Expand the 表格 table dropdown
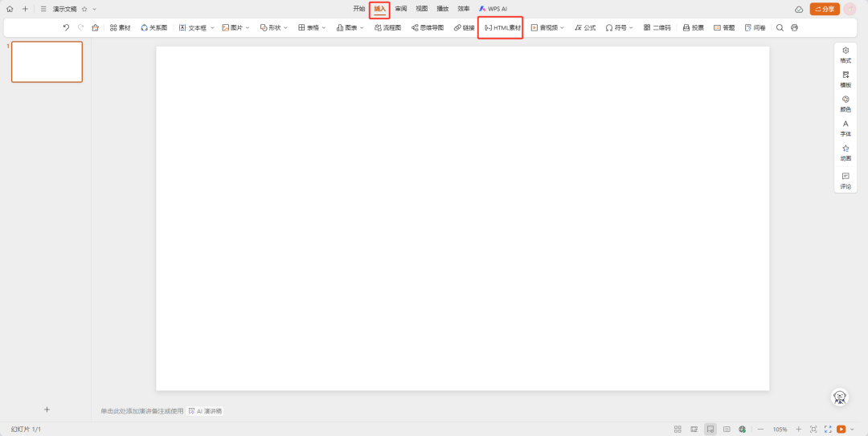This screenshot has height=436, width=868. tap(312, 27)
